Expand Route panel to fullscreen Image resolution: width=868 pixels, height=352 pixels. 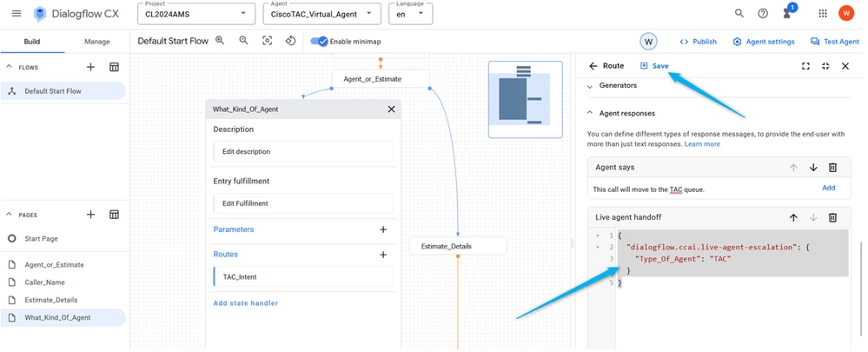805,66
